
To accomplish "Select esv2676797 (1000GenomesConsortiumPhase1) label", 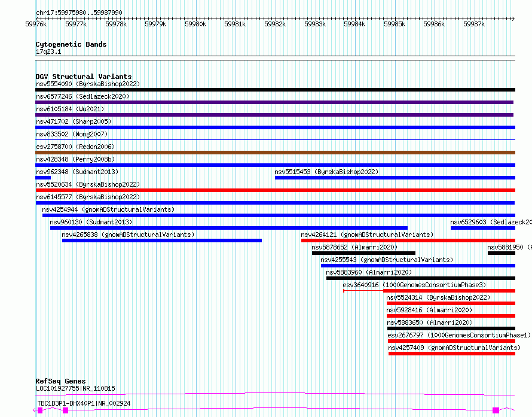I will click(x=459, y=335).
